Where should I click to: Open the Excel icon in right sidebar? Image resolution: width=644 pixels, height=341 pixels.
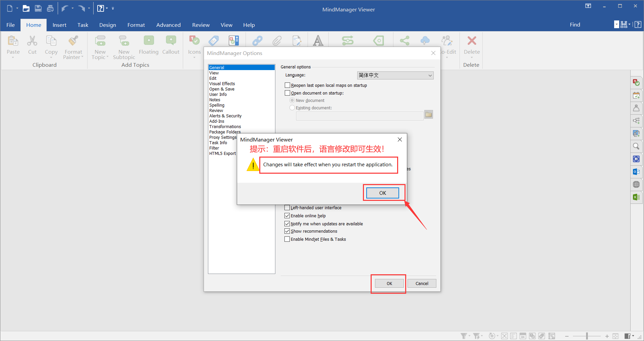pyautogui.click(x=636, y=197)
